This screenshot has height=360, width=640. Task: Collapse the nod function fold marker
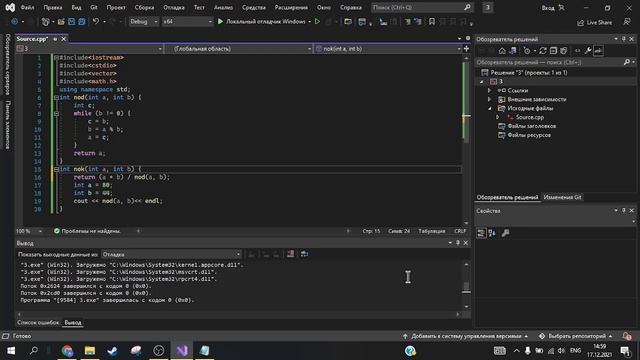pos(56,98)
